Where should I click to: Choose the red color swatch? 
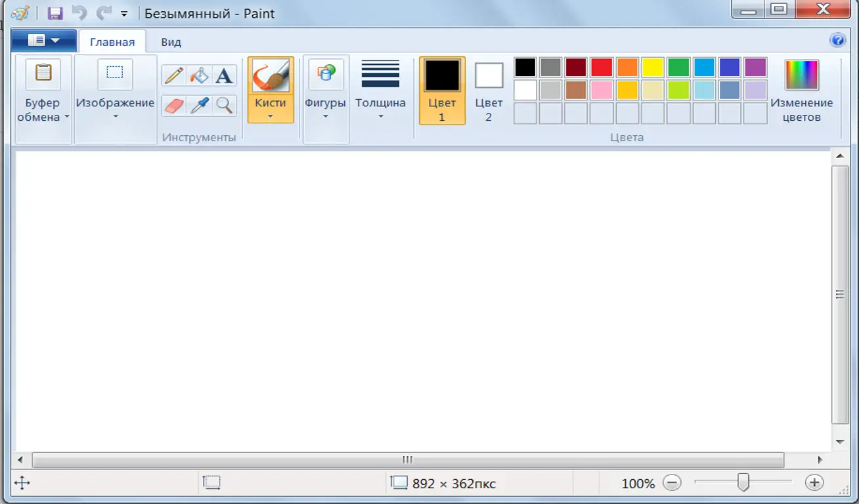602,67
